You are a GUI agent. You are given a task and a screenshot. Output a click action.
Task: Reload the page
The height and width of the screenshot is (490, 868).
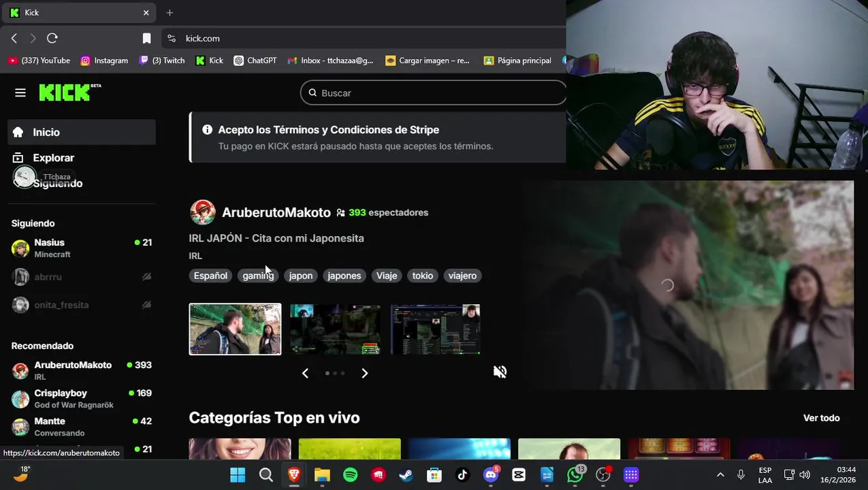click(52, 38)
